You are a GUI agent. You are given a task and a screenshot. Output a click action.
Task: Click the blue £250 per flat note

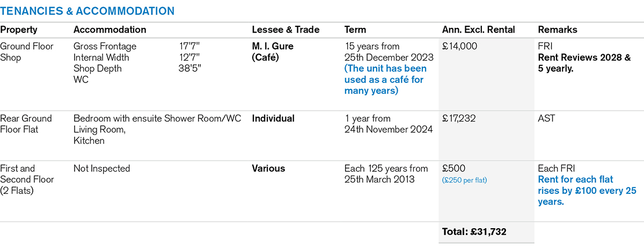(464, 181)
